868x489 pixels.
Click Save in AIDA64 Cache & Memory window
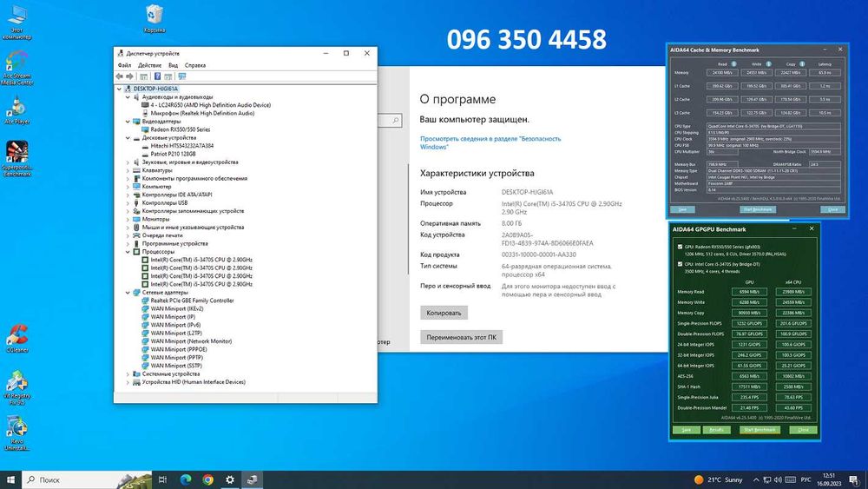682,209
